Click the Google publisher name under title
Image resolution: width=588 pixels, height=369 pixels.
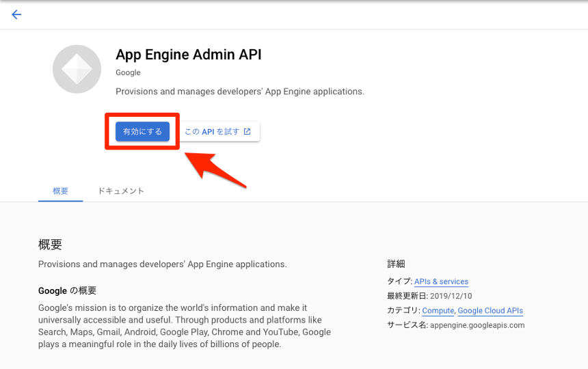pyautogui.click(x=128, y=72)
